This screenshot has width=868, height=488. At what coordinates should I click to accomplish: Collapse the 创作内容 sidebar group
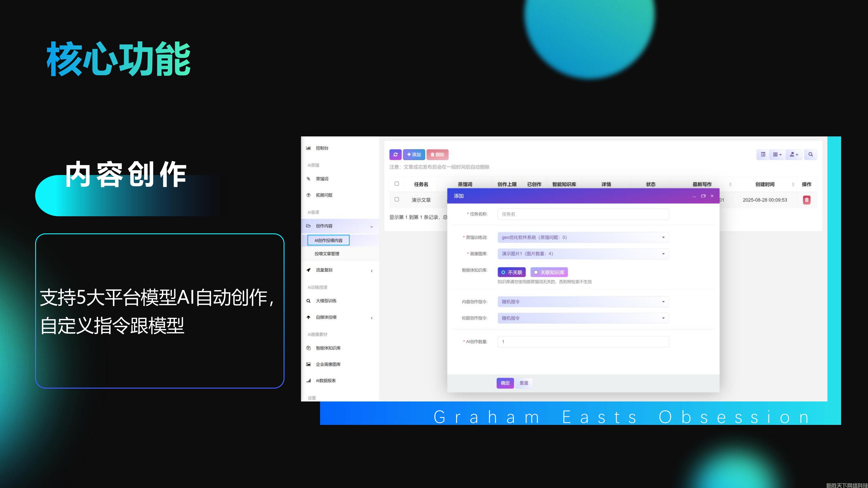[340, 226]
